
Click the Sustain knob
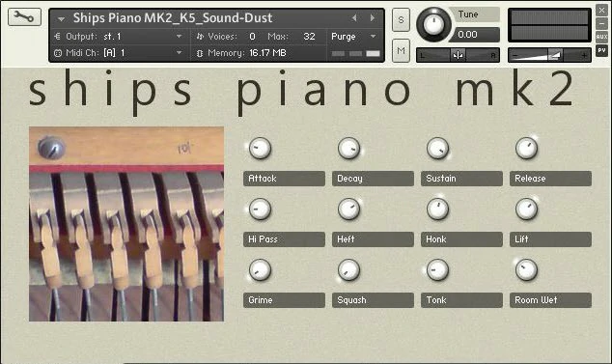[437, 149]
